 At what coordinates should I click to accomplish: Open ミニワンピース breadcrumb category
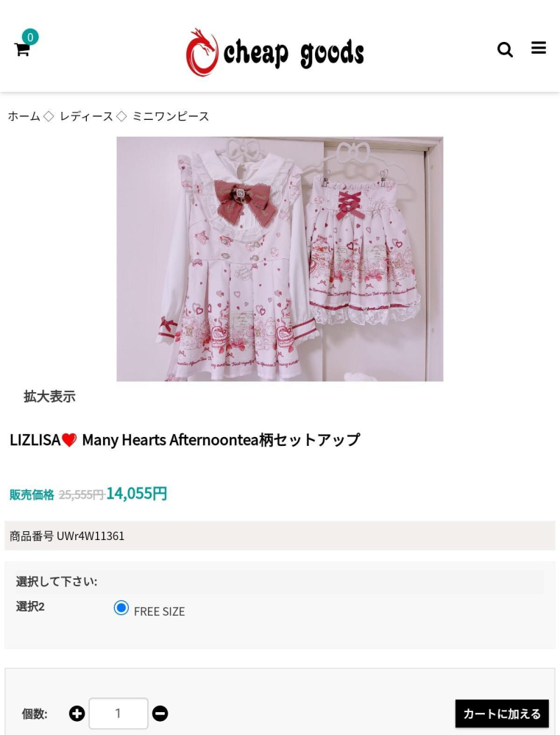click(170, 116)
